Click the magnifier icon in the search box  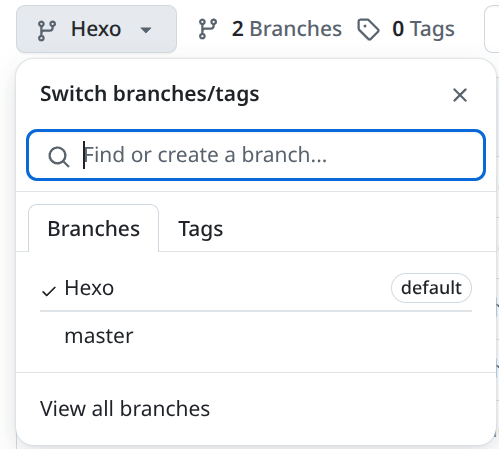tap(59, 156)
